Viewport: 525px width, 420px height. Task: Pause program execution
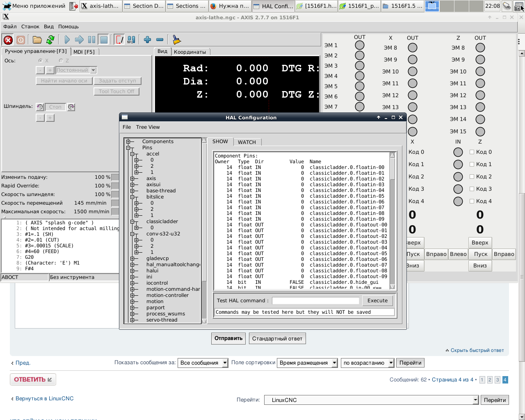(91, 40)
